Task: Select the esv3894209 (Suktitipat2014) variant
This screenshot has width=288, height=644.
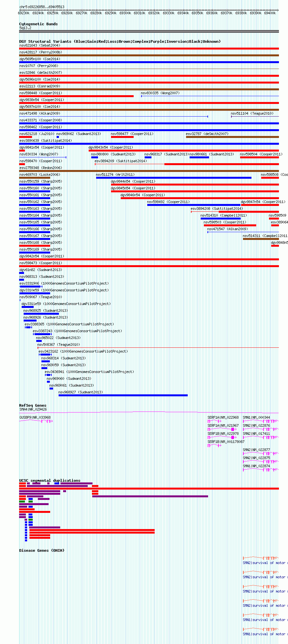Action: click(187, 164)
